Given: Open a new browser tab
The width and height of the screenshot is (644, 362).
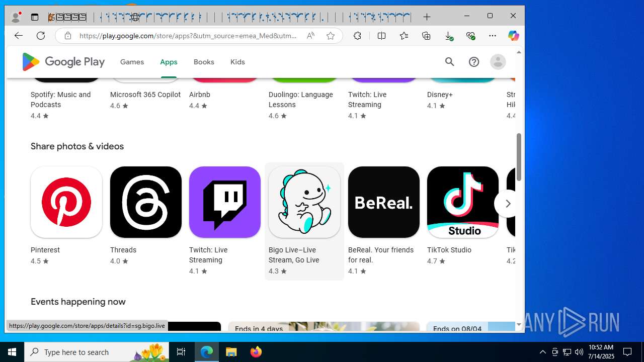Looking at the screenshot, I should [427, 17].
